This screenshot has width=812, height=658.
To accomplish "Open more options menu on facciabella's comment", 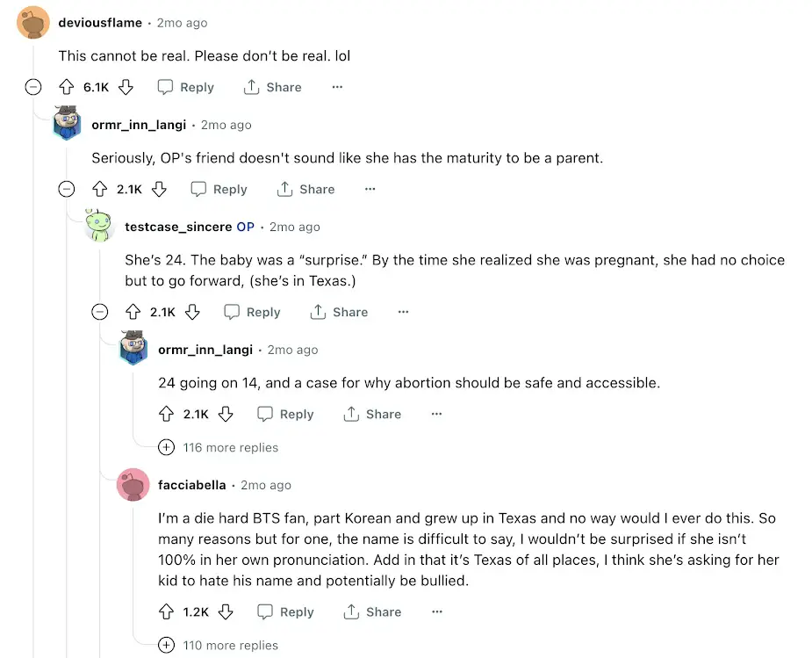I will coord(436,612).
